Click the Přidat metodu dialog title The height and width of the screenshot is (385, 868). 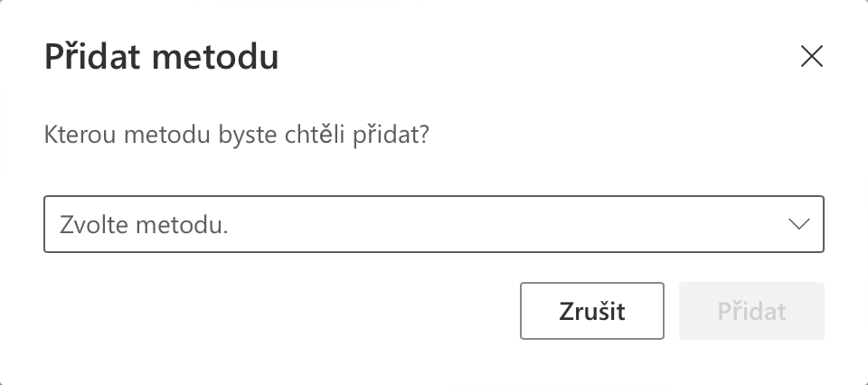(161, 58)
